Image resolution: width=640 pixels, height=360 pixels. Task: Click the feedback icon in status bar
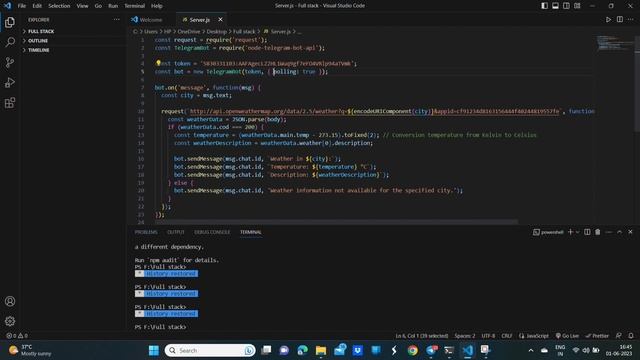(619, 336)
